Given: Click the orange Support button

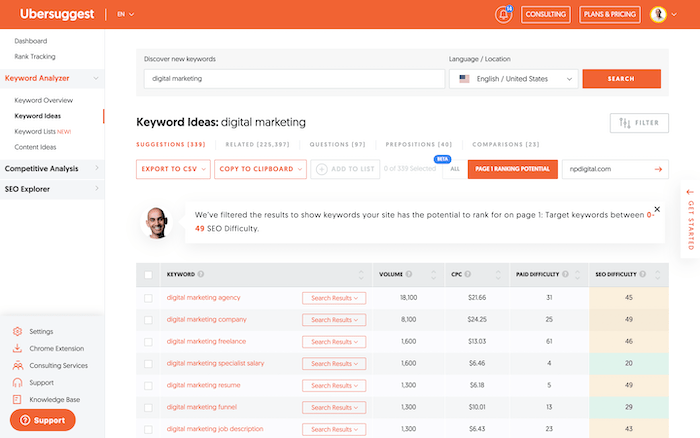Looking at the screenshot, I should click(x=42, y=420).
